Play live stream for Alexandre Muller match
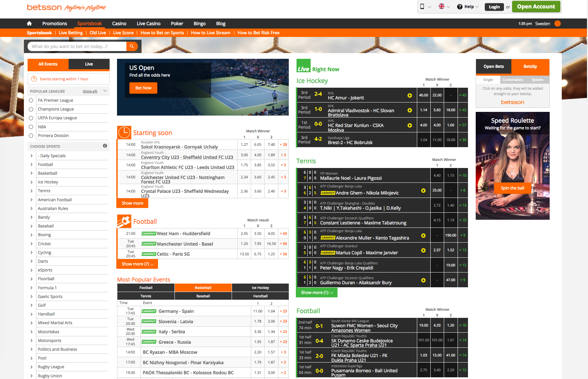The height and width of the screenshot is (379, 588). click(423, 236)
